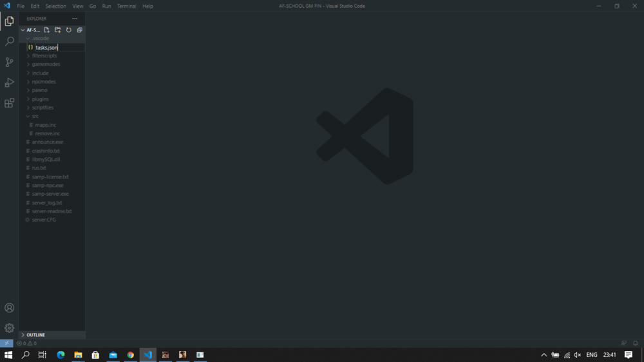Screen dimensions: 644x362
Task: Collapse all folders in Explorer
Action: 80,30
